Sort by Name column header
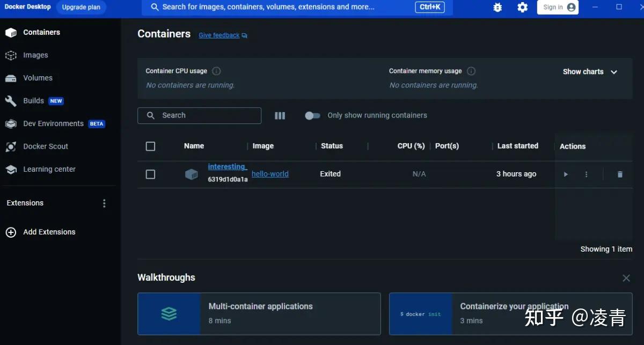Image resolution: width=644 pixels, height=345 pixels. pos(194,146)
